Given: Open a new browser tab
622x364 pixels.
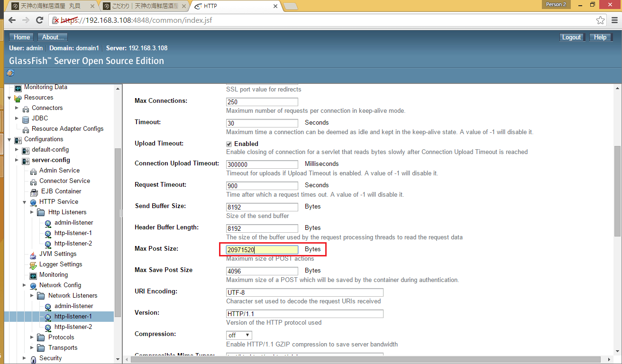Looking at the screenshot, I should coord(290,6).
